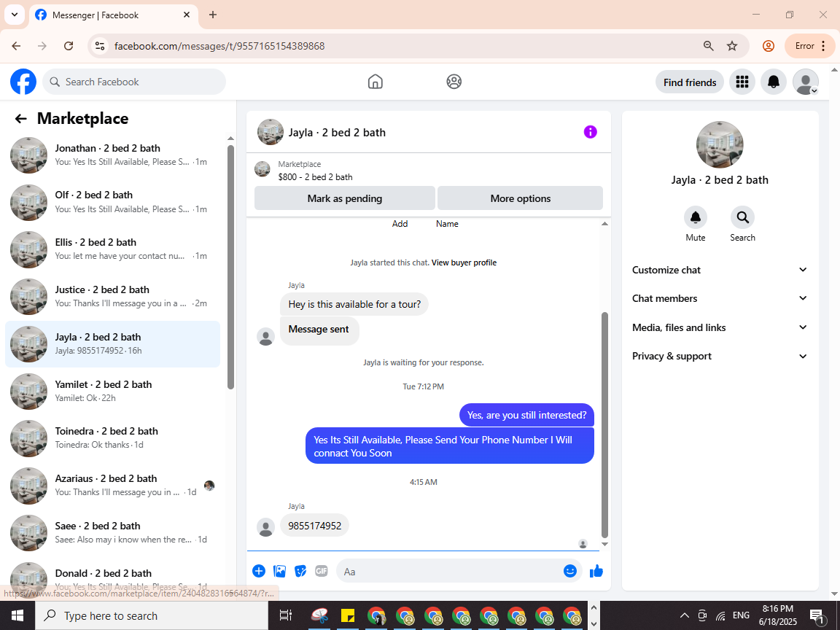Expand Media, files and links section

(x=719, y=327)
